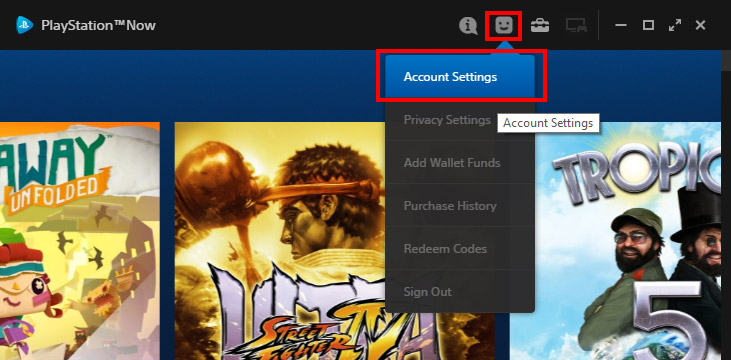Open Purchase History menu entry
The height and width of the screenshot is (360, 731).
(x=460, y=206)
